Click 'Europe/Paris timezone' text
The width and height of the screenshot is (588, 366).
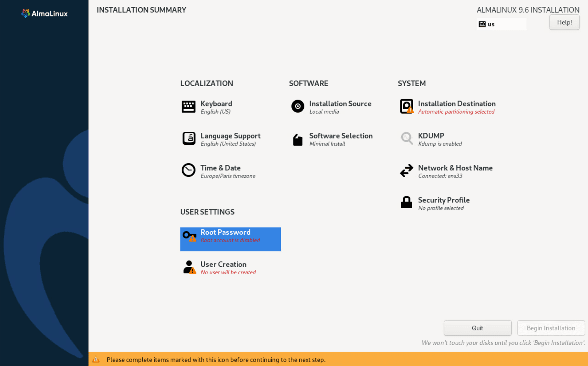coord(228,176)
